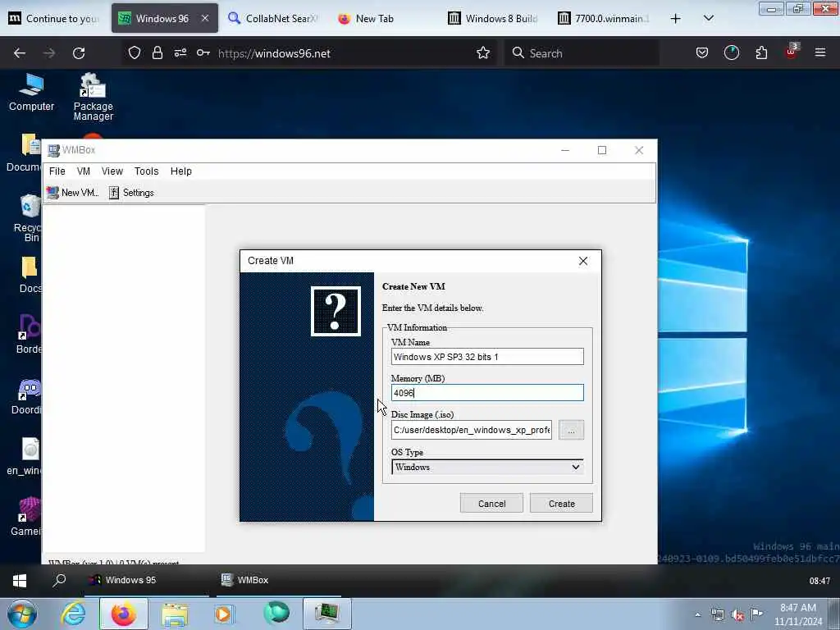
Task: Open the Firefox hamburger menu
Action: click(820, 52)
